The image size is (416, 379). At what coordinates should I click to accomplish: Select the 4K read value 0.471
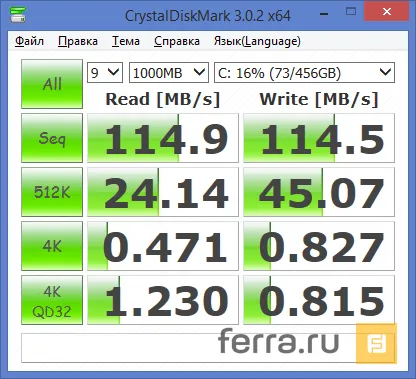click(163, 246)
